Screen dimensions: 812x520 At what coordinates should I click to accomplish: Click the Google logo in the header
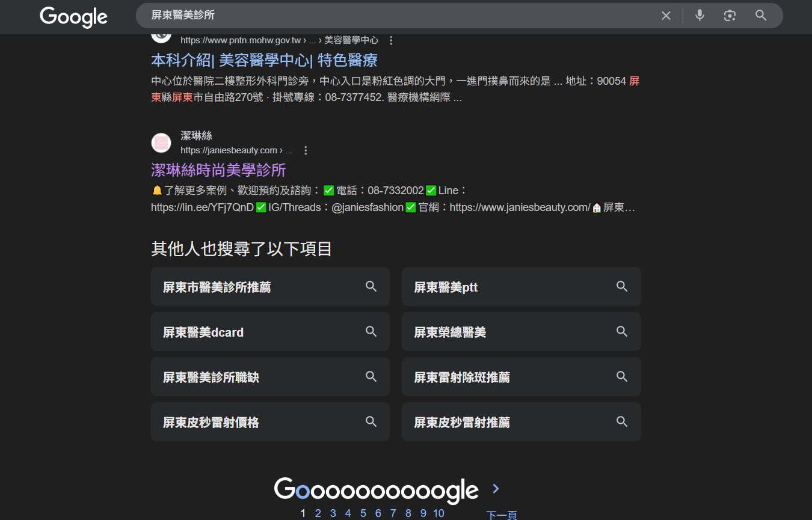[73, 16]
